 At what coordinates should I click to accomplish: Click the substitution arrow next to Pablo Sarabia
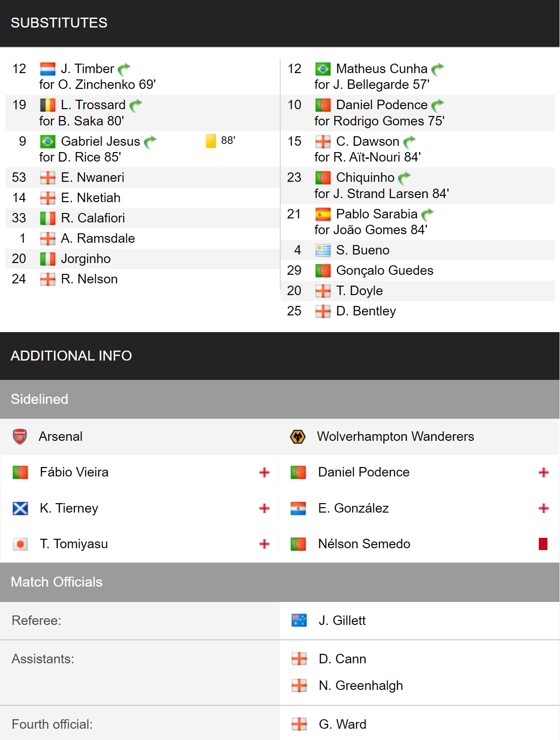click(427, 214)
